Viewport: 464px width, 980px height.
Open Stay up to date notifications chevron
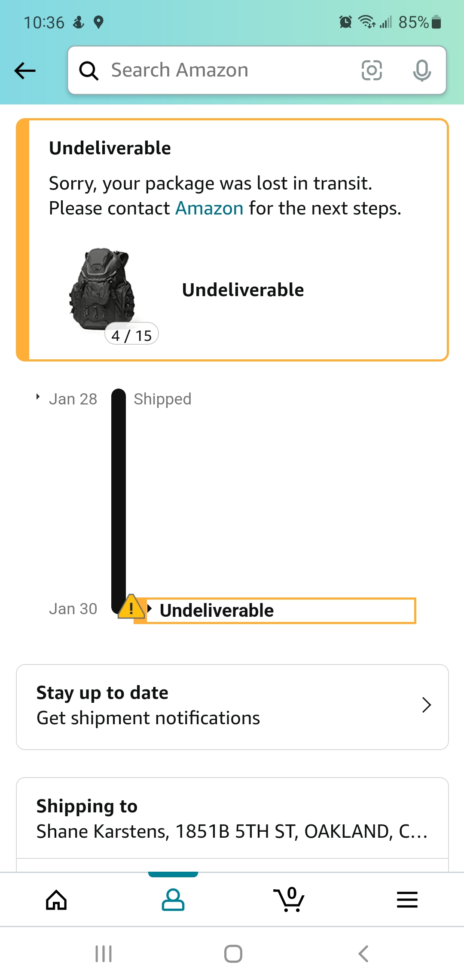pyautogui.click(x=426, y=705)
